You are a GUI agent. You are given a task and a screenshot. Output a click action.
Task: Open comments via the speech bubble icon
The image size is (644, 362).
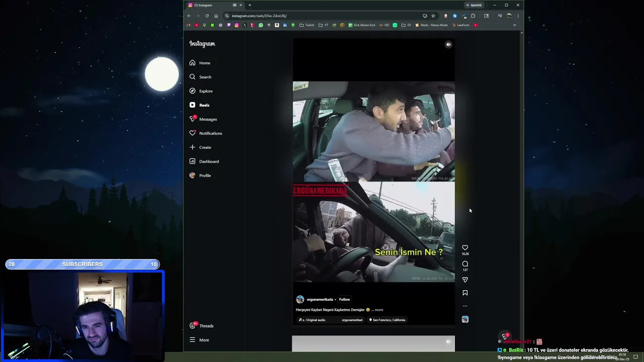click(465, 264)
